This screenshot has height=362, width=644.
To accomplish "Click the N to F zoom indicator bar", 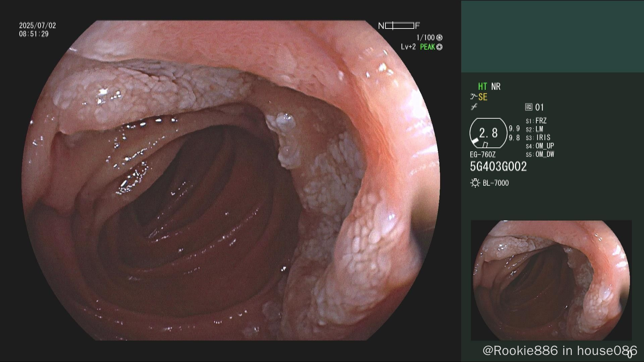I will [399, 25].
